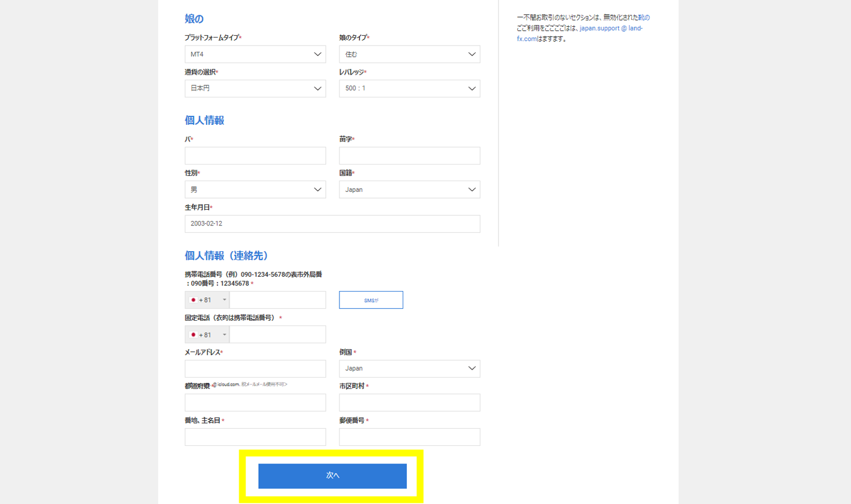Expand the 国籍 dropdown showing Japan

pos(410,190)
